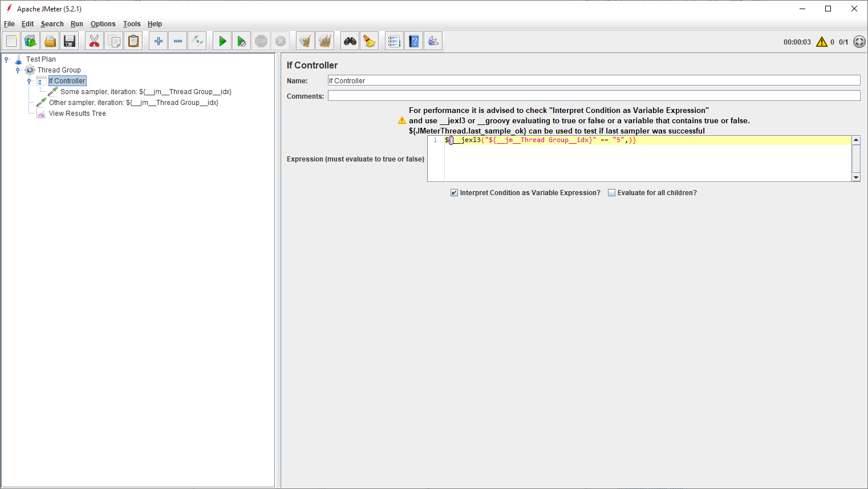This screenshot has height=489, width=868.
Task: Click the Toggle enable/disable toolbar icon
Action: pos(197,41)
